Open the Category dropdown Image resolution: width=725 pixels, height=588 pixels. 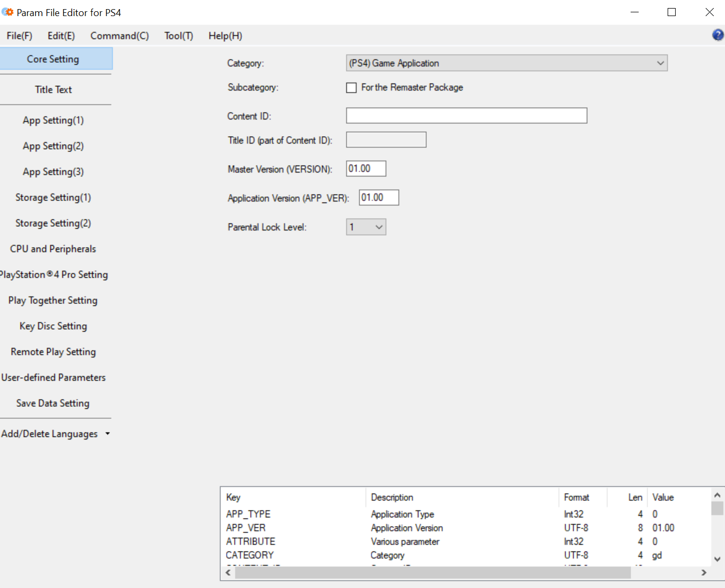tap(507, 63)
